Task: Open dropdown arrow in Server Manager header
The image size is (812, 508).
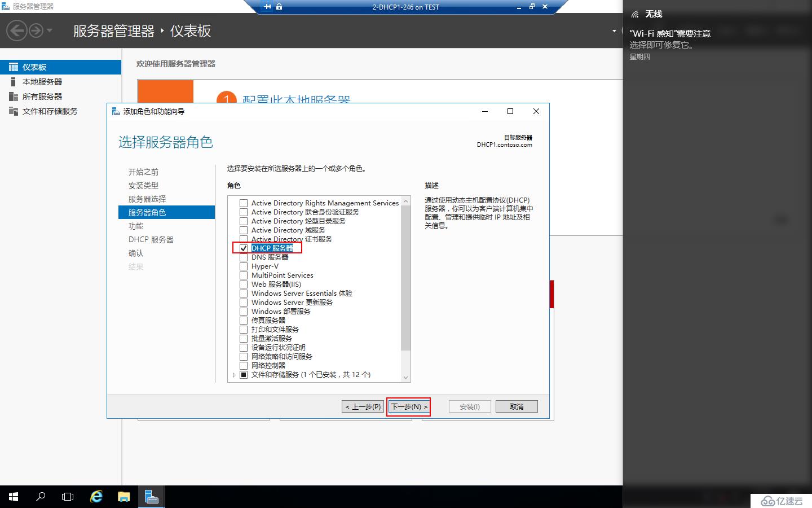Action: click(x=614, y=30)
